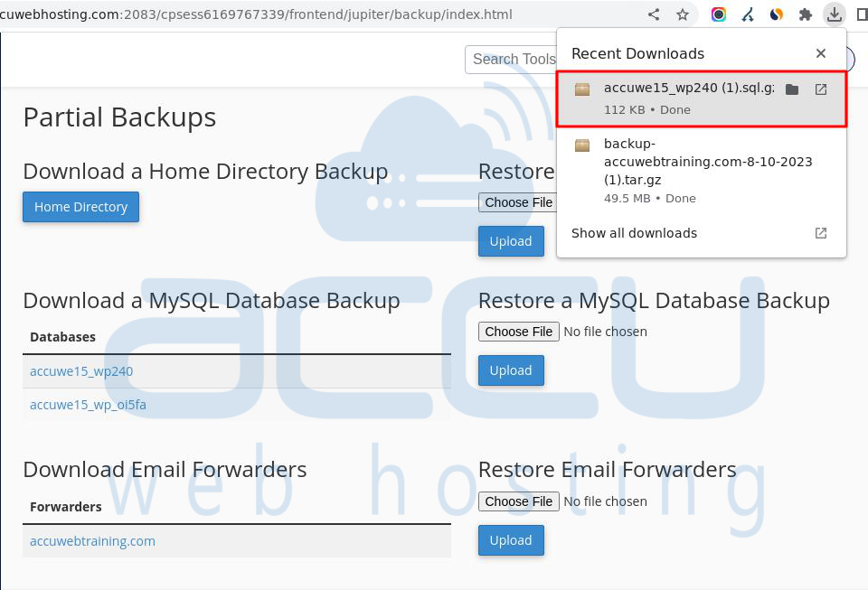The image size is (868, 590).
Task: Upload the home directory backup file
Action: pyautogui.click(x=511, y=241)
